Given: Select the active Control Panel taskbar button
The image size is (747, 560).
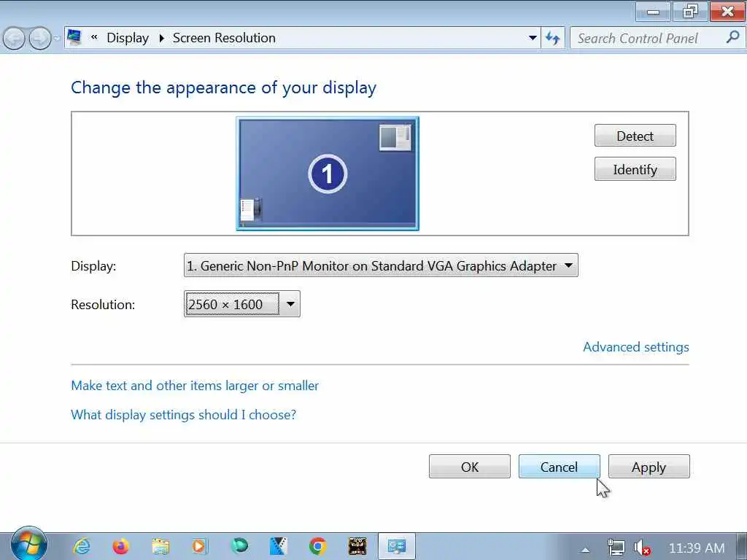Looking at the screenshot, I should [396, 546].
